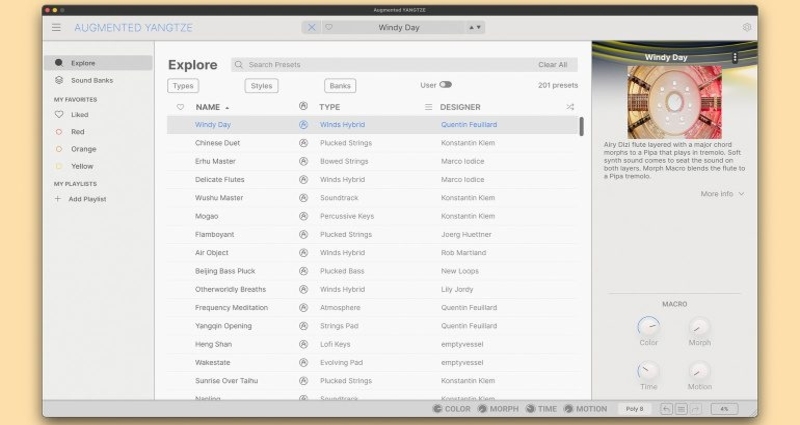800x425 pixels.
Task: Select the Otherworldly Breaths preset
Action: click(372, 289)
